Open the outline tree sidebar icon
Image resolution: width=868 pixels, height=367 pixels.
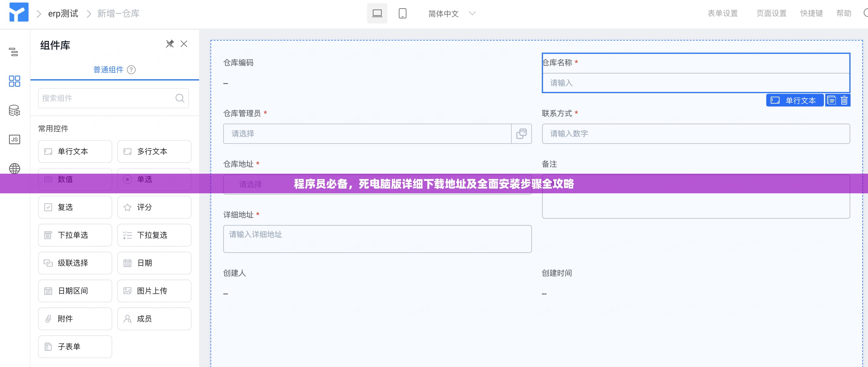point(14,52)
